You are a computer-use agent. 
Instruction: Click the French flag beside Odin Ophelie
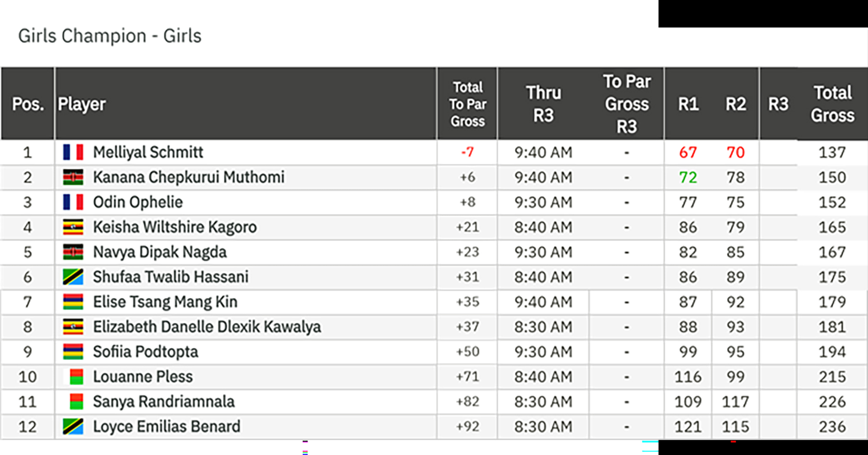pyautogui.click(x=73, y=202)
